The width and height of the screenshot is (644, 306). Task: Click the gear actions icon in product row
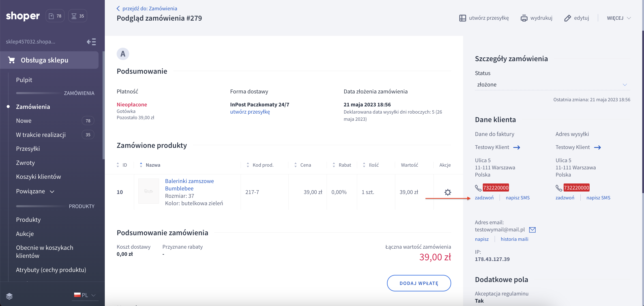tap(447, 192)
